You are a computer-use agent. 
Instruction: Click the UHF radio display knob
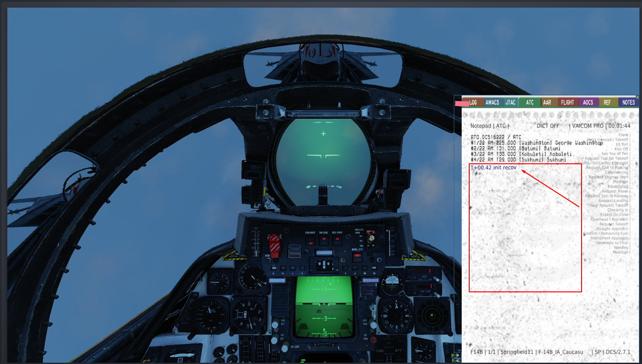(436, 278)
